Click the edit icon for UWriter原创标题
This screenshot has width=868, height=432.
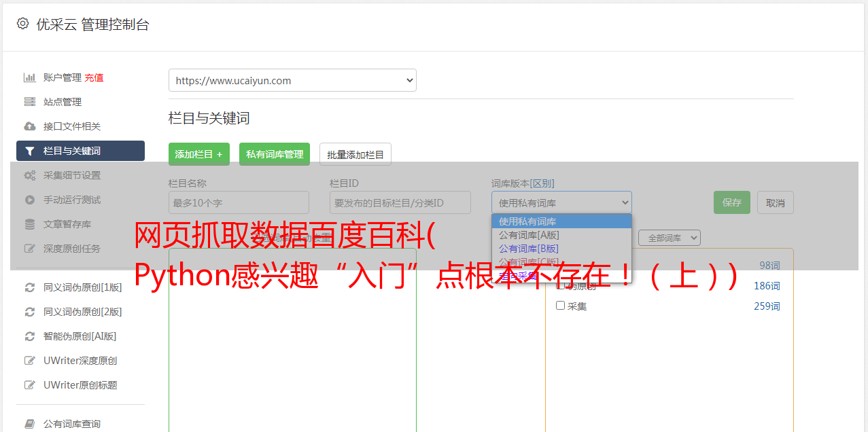[30, 385]
